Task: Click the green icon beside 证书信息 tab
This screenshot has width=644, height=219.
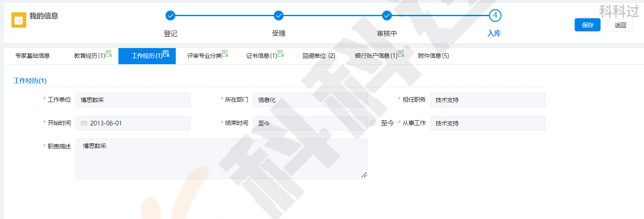Action: point(281,54)
